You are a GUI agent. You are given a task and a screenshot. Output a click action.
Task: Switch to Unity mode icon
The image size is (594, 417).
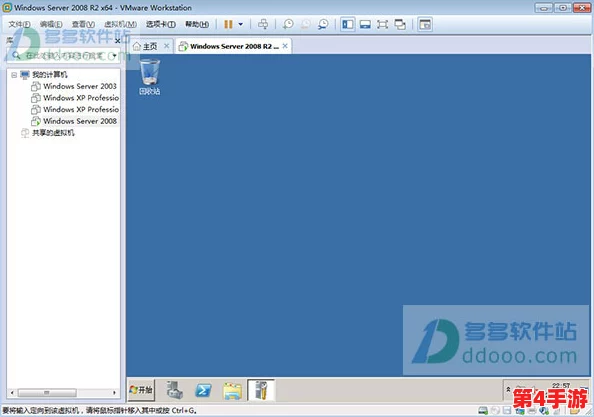[400, 25]
